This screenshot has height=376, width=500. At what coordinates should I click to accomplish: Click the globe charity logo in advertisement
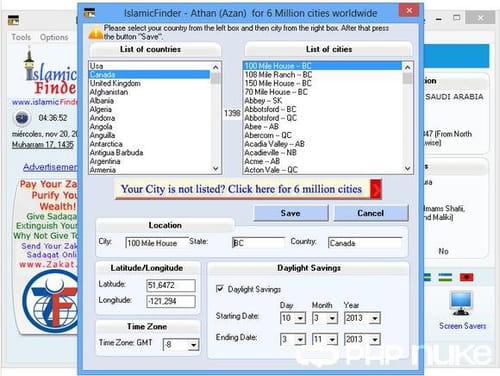[x=50, y=302]
